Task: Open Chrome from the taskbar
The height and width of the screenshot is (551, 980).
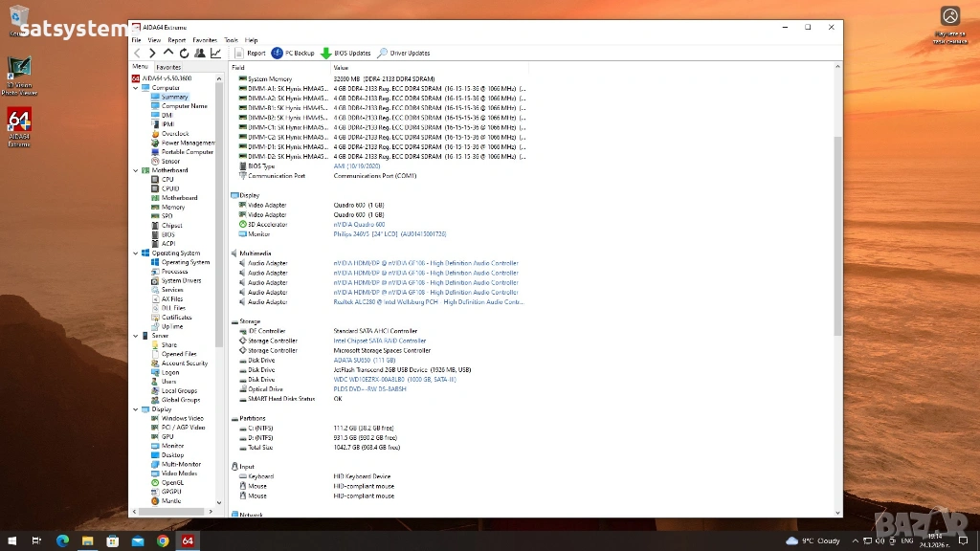Action: pos(163,540)
